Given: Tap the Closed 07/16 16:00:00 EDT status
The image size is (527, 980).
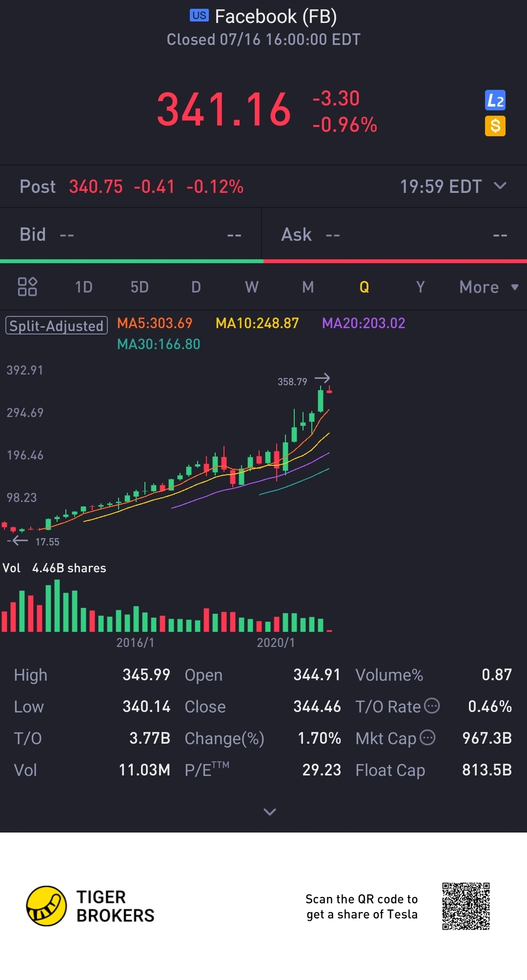Looking at the screenshot, I should [x=263, y=40].
